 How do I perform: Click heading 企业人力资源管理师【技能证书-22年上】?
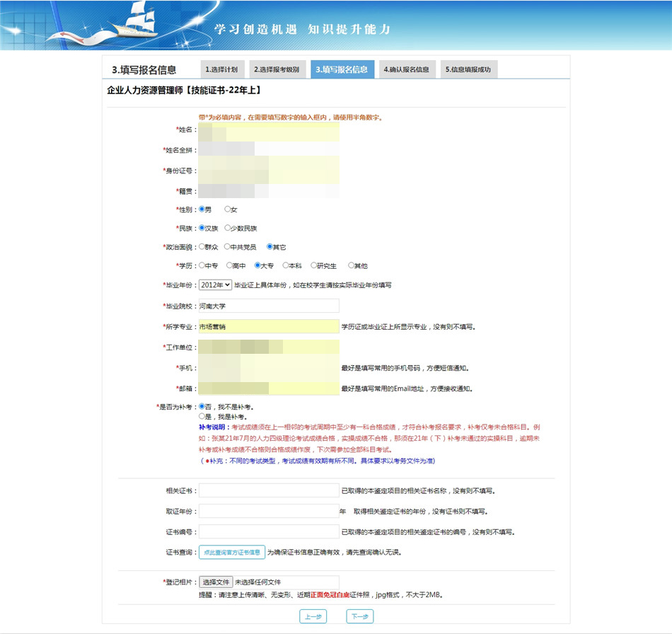pos(185,90)
